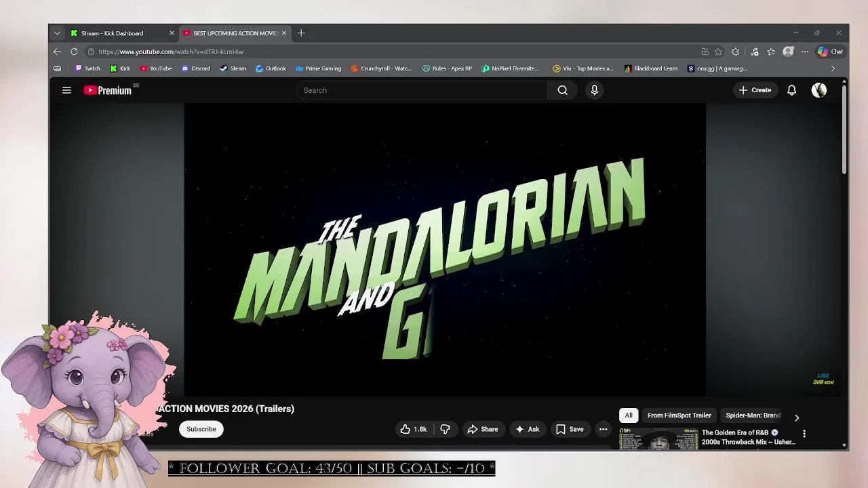Open options for Golden Era of R&B video

(x=804, y=434)
